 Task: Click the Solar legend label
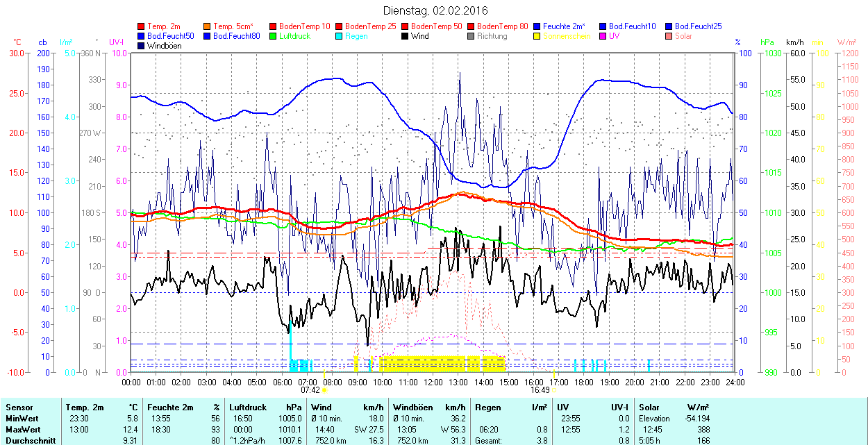click(x=683, y=36)
